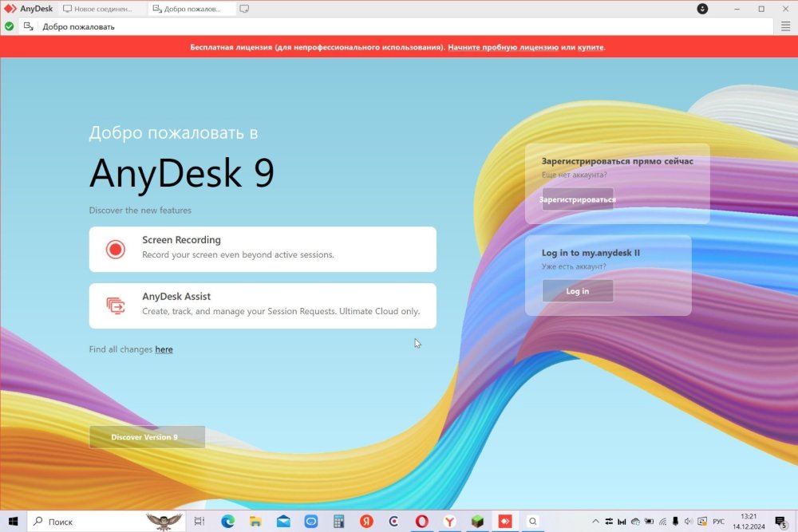This screenshot has width=798, height=532.
Task: Open the blue chat app taskbar icon
Action: point(311,522)
